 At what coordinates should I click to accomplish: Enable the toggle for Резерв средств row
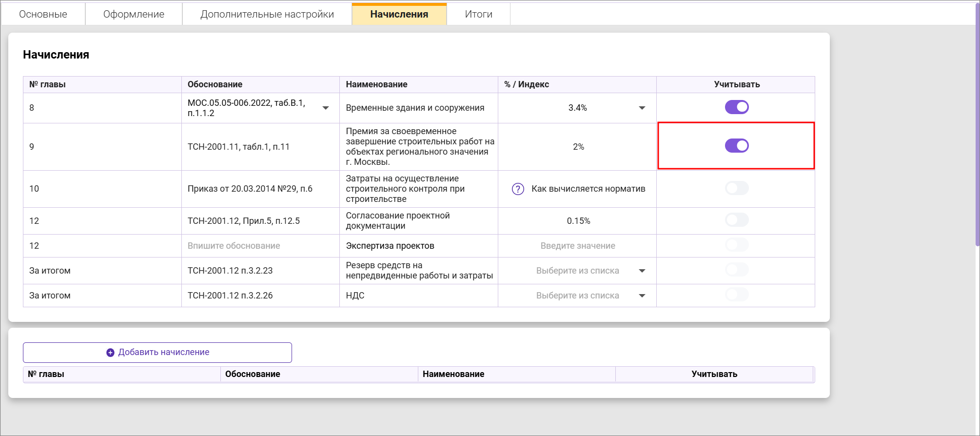(737, 270)
